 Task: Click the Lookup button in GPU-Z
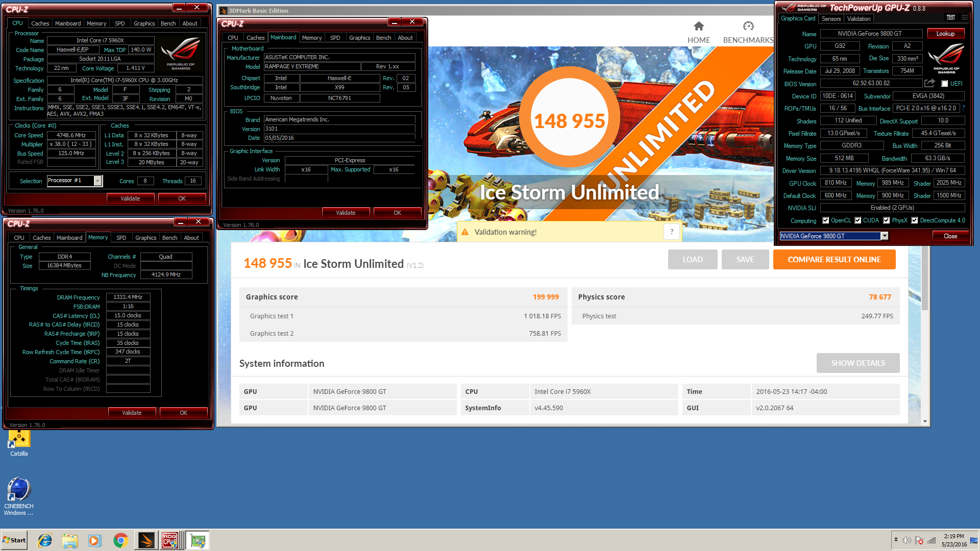(x=945, y=34)
